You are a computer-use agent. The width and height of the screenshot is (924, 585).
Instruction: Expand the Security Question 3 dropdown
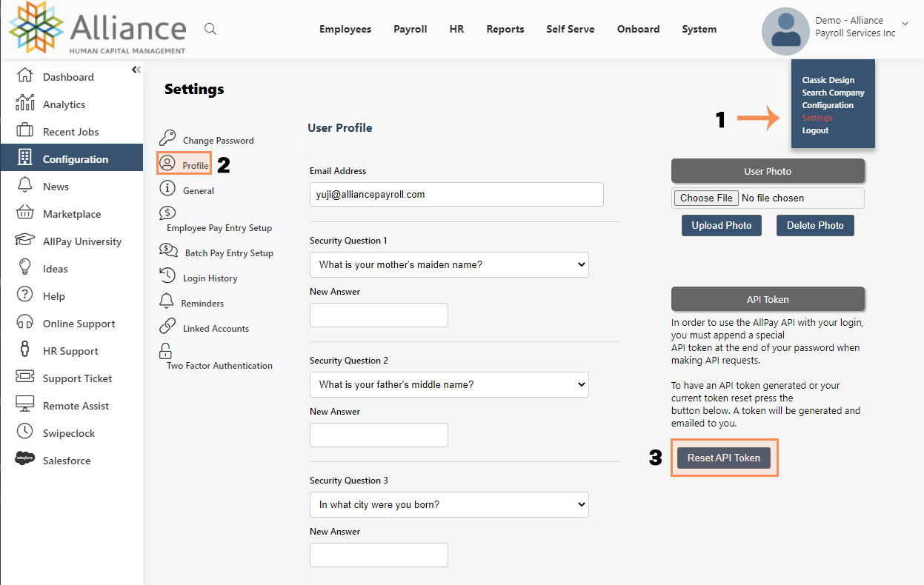point(449,504)
